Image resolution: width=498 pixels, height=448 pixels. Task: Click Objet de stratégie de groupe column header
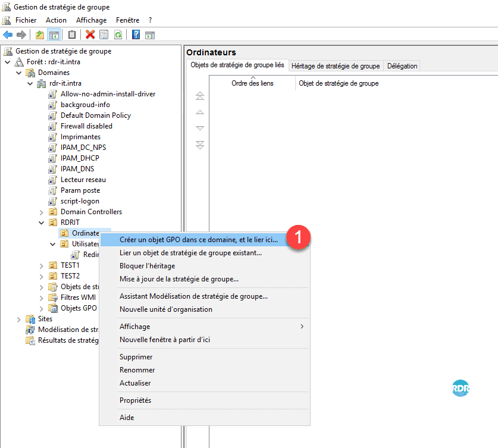coord(339,83)
